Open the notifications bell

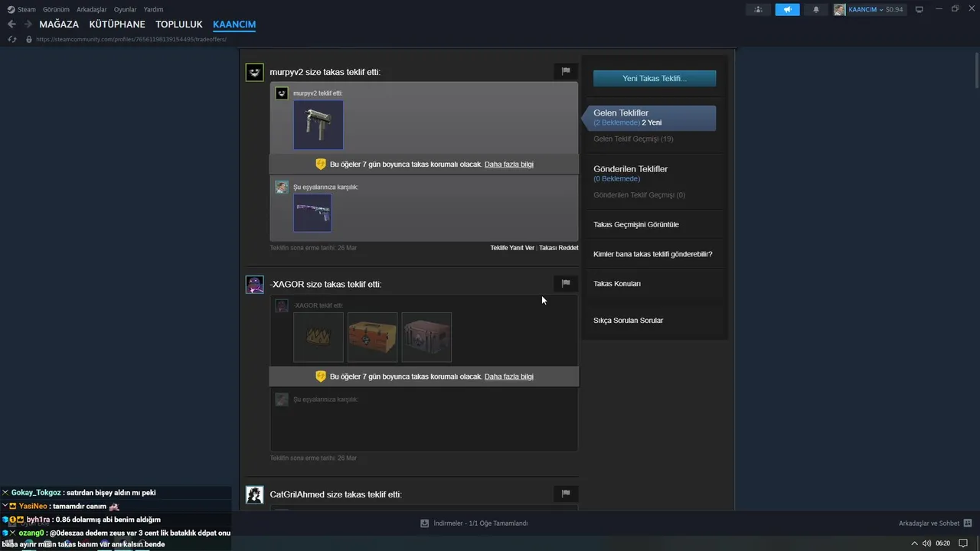coord(815,9)
